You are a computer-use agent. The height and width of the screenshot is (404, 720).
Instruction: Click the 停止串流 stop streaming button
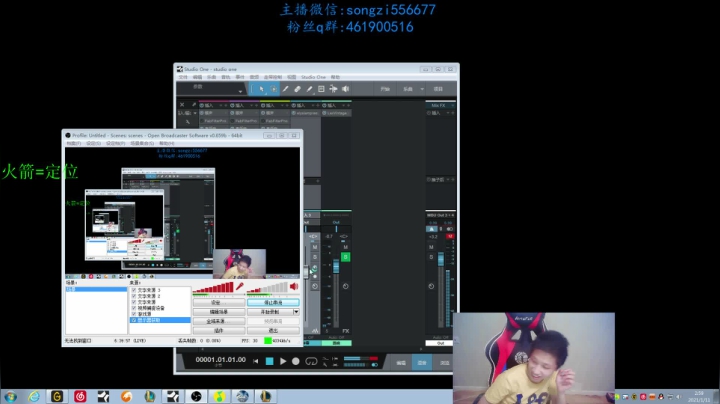click(x=273, y=303)
